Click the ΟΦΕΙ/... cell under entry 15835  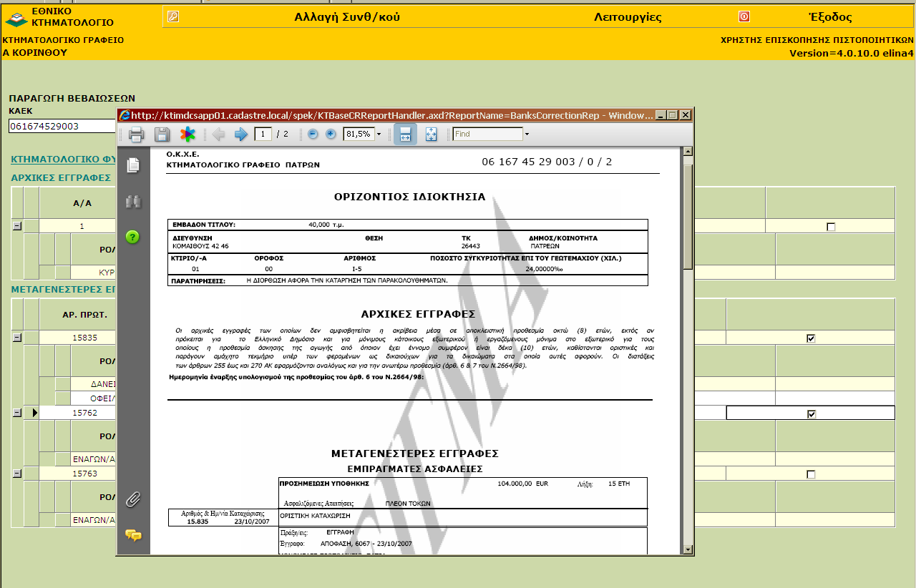(94, 398)
